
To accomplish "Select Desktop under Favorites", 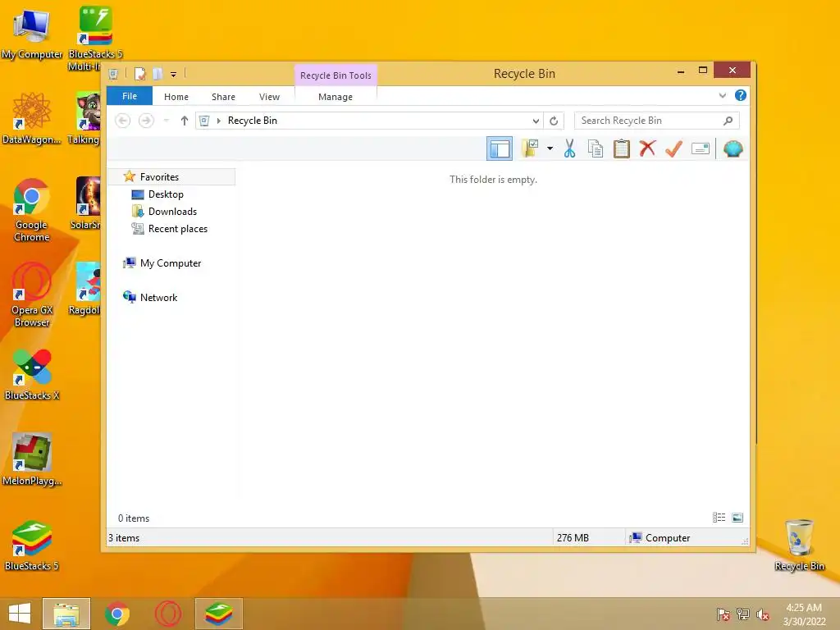I will tap(166, 194).
